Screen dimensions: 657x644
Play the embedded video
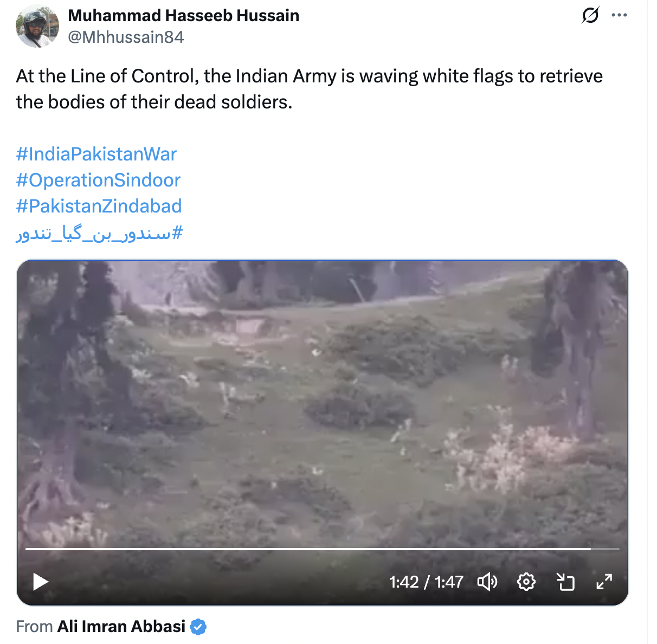tap(41, 582)
